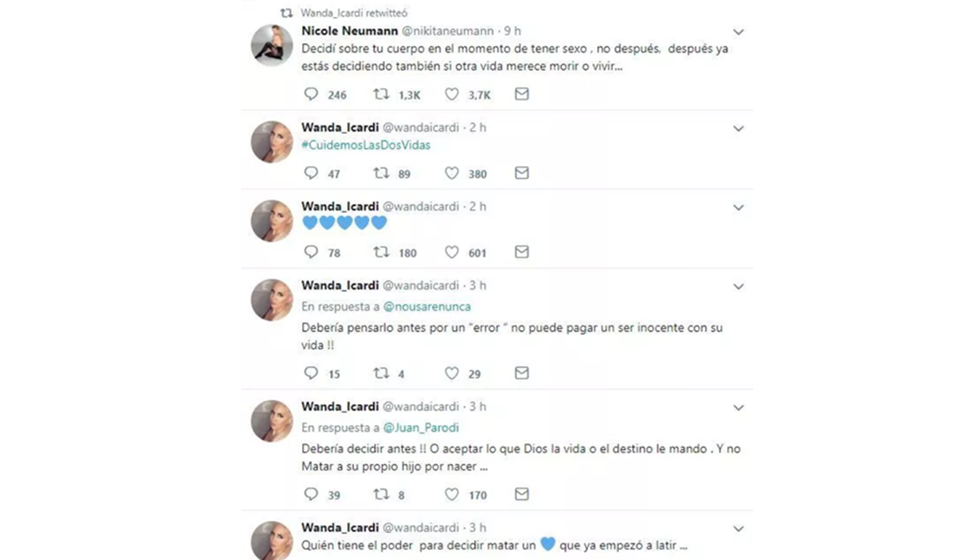
Task: Click the Nicole Neumann display name
Action: (348, 31)
